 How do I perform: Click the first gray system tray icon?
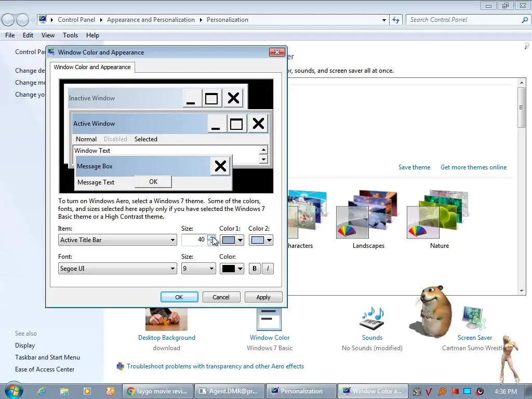click(x=417, y=392)
